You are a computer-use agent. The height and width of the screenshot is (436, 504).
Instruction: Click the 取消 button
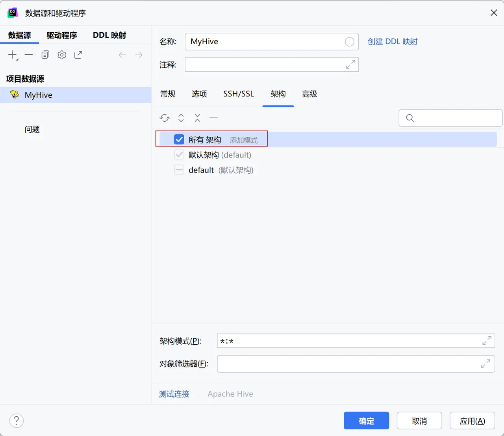coord(419,421)
